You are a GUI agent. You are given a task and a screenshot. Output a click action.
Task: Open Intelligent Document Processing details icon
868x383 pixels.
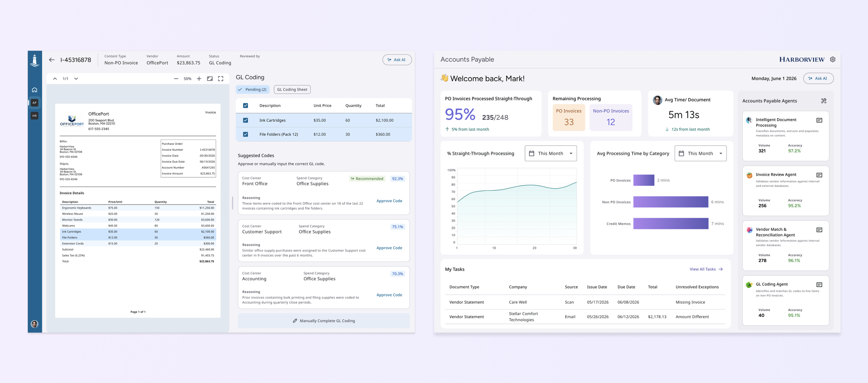[819, 120]
